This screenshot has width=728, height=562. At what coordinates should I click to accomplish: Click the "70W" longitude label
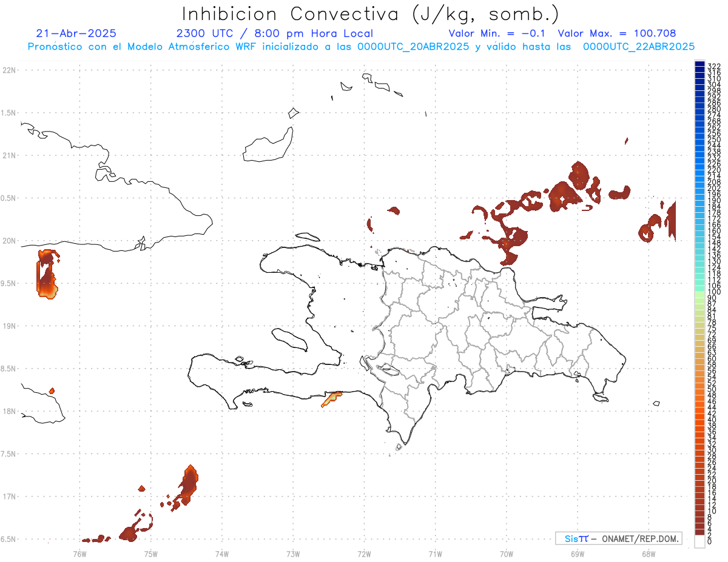pos(507,554)
